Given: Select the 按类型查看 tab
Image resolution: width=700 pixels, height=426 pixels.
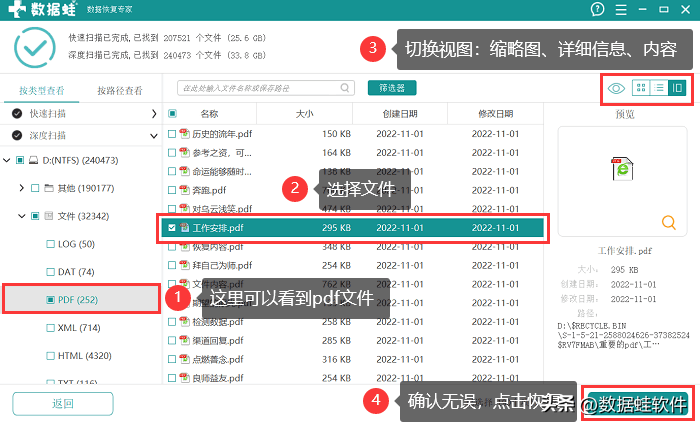Looking at the screenshot, I should click(41, 91).
